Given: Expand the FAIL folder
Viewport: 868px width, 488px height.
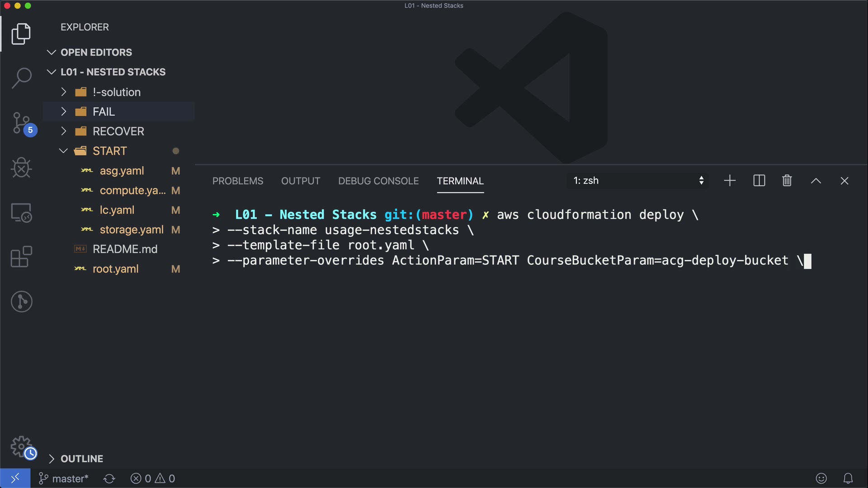Looking at the screenshot, I should pos(104,112).
